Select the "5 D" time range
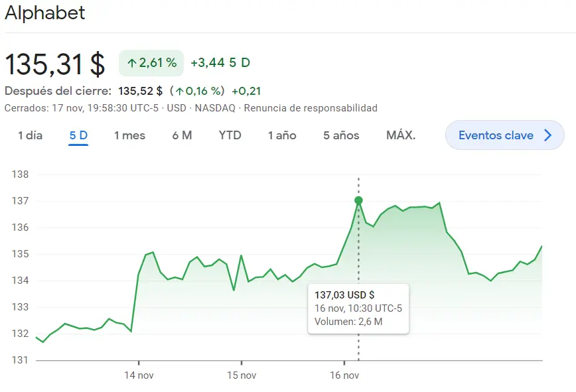This screenshot has width=576, height=392. pyautogui.click(x=78, y=135)
